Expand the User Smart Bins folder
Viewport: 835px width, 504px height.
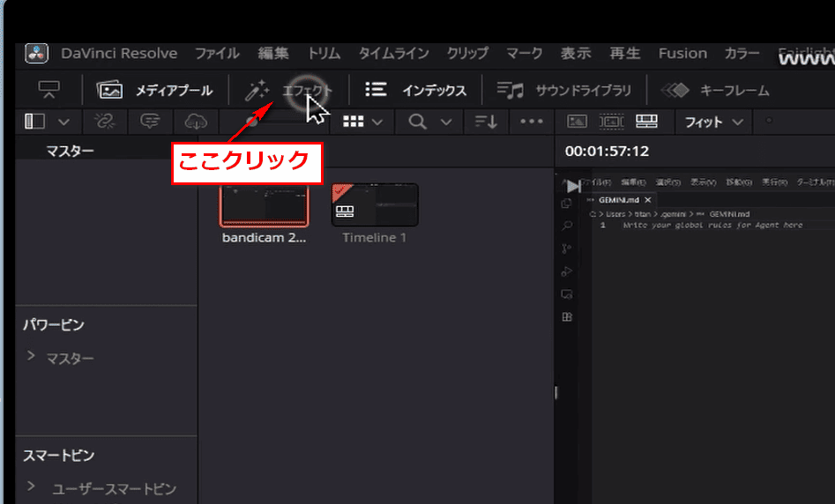click(x=32, y=486)
